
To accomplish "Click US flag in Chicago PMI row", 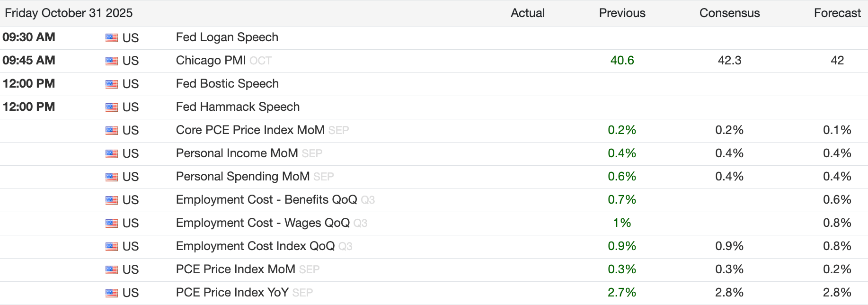I will pos(112,61).
